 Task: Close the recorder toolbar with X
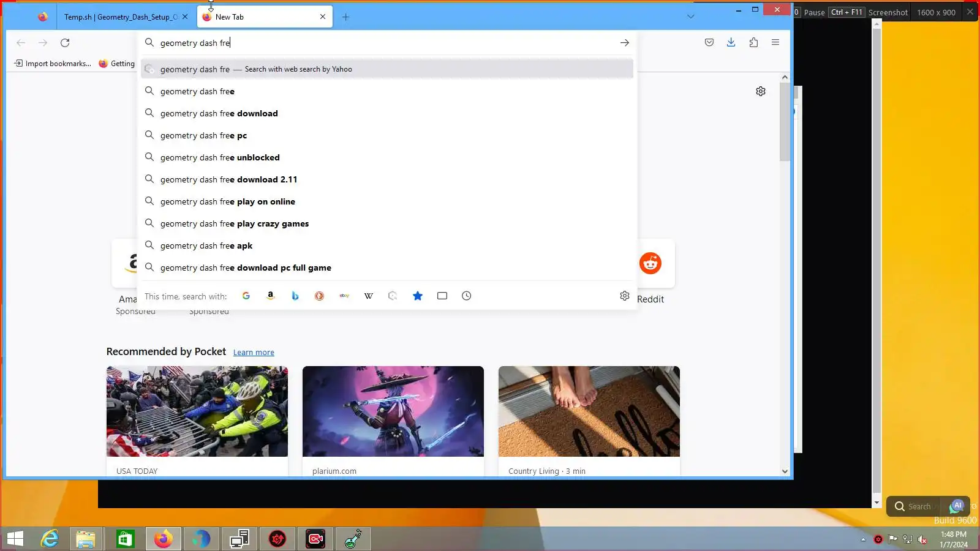pos(970,12)
